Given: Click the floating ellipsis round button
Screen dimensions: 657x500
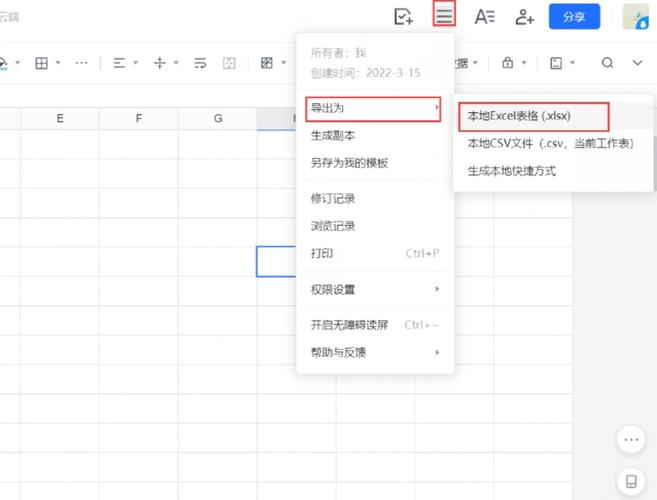Looking at the screenshot, I should point(631,440).
